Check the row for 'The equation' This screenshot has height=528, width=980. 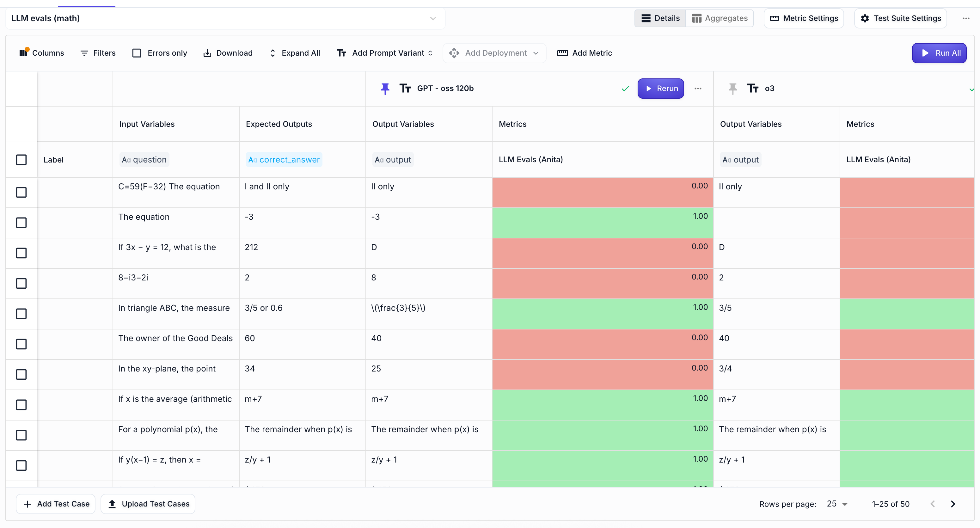[x=21, y=223]
